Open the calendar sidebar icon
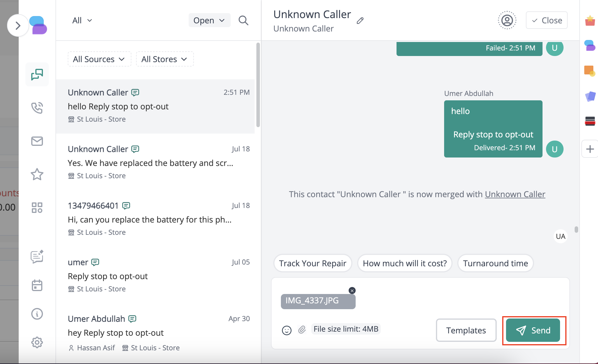598x364 pixels. (x=37, y=285)
